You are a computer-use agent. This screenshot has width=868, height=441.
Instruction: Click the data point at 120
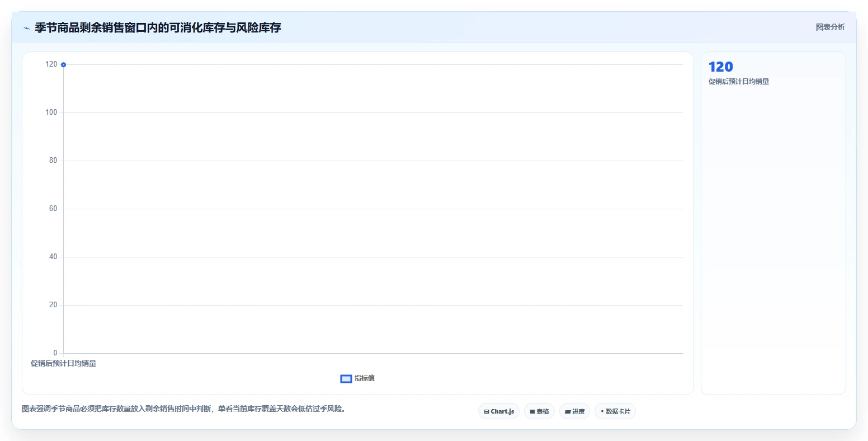click(64, 65)
